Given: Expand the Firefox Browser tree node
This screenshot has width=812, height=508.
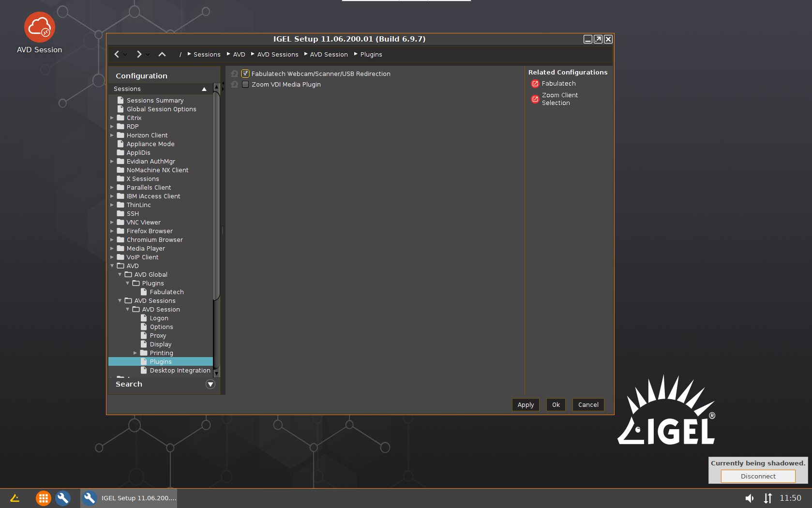Looking at the screenshot, I should click(112, 231).
